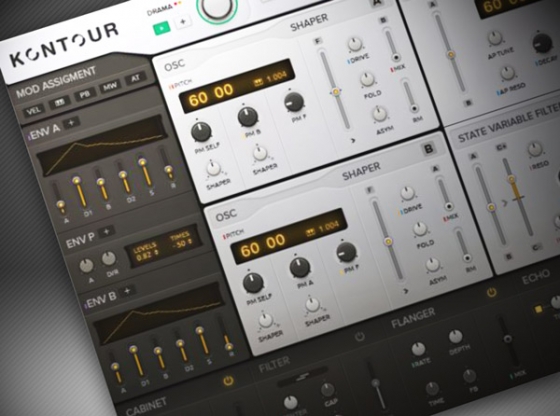Viewport: 560px width, 416px height.
Task: Click the B badge on the lower Shaper panel
Action: pyautogui.click(x=428, y=148)
